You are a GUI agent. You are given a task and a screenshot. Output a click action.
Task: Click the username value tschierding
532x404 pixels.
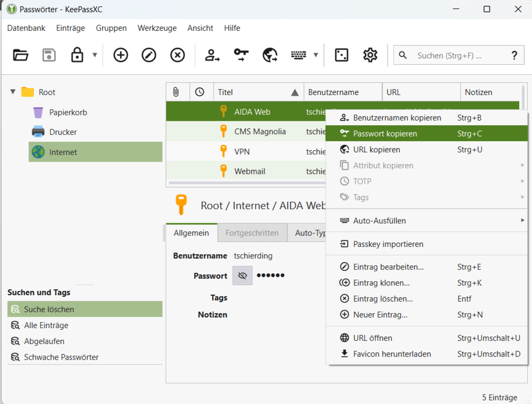click(253, 256)
